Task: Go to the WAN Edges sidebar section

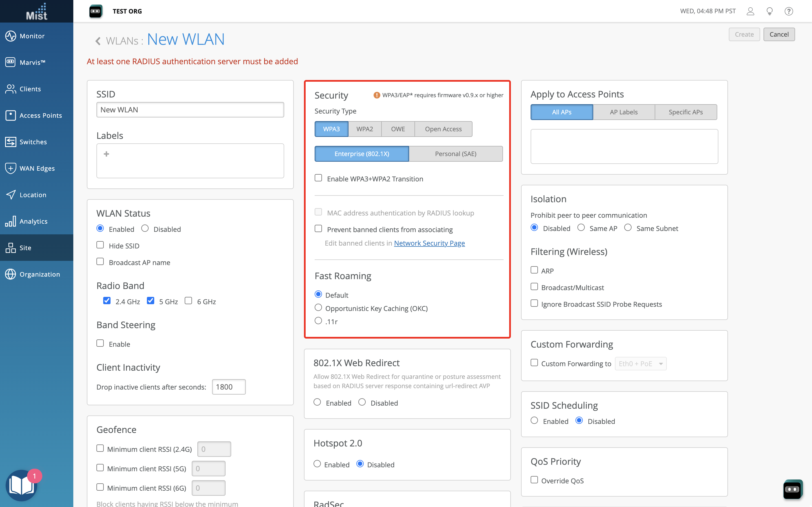Action: pyautogui.click(x=37, y=168)
